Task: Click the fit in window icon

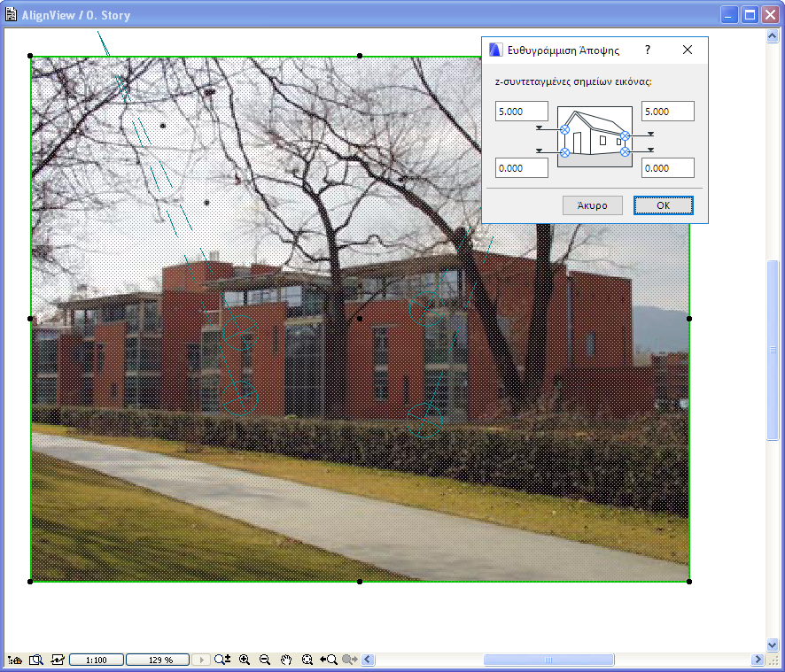Action: [x=307, y=660]
